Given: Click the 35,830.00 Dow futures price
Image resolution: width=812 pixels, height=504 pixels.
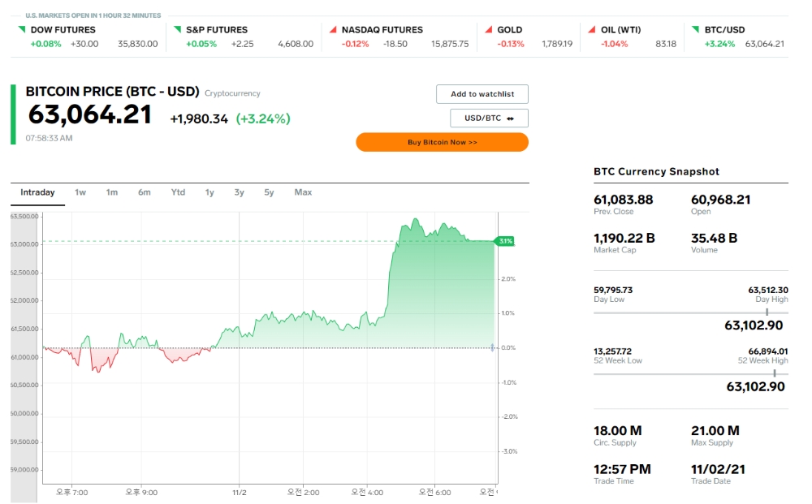Looking at the screenshot, I should tap(138, 44).
